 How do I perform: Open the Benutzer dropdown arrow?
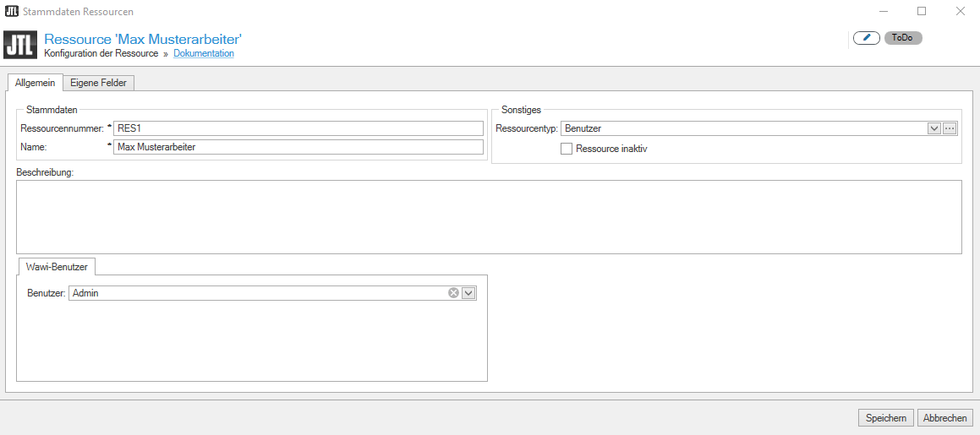[468, 293]
